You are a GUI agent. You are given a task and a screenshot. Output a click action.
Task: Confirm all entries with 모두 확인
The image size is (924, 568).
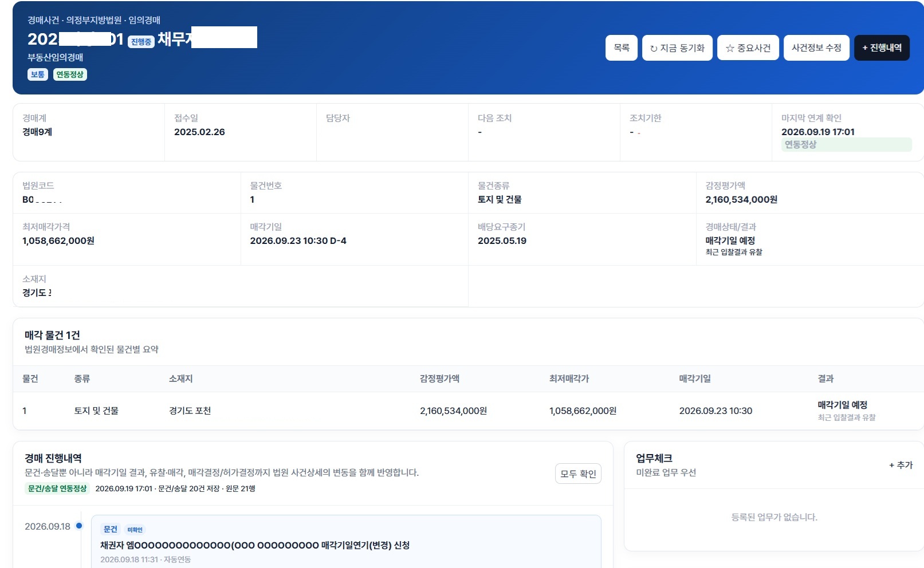(x=578, y=474)
